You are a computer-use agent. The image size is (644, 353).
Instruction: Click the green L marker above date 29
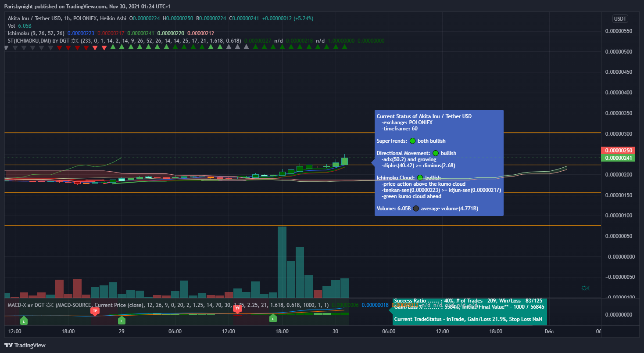point(122,321)
